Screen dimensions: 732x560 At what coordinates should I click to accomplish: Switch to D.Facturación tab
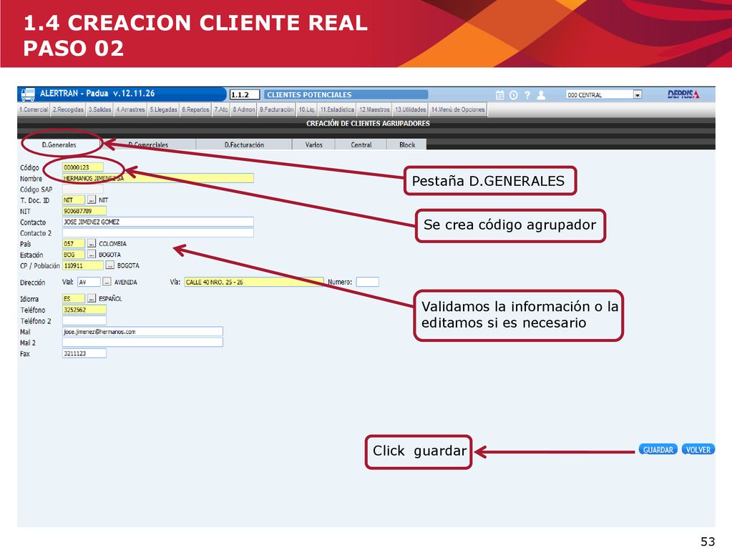244,144
